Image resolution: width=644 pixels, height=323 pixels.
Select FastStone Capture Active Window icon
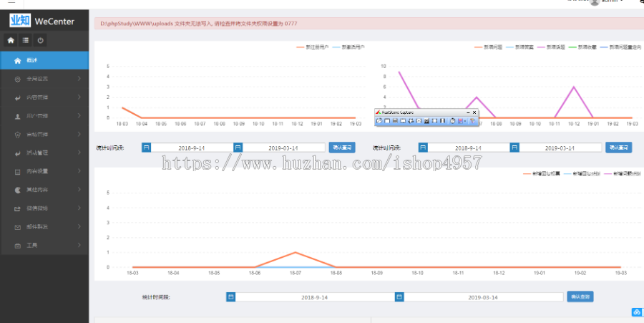click(x=387, y=121)
